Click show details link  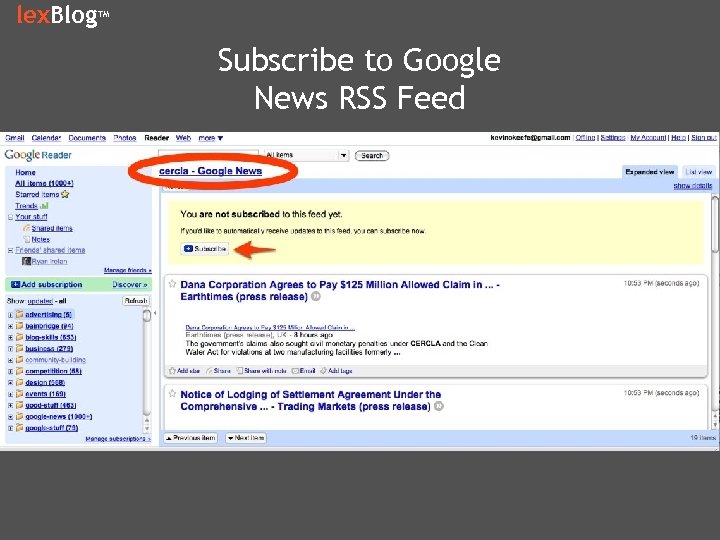[692, 186]
